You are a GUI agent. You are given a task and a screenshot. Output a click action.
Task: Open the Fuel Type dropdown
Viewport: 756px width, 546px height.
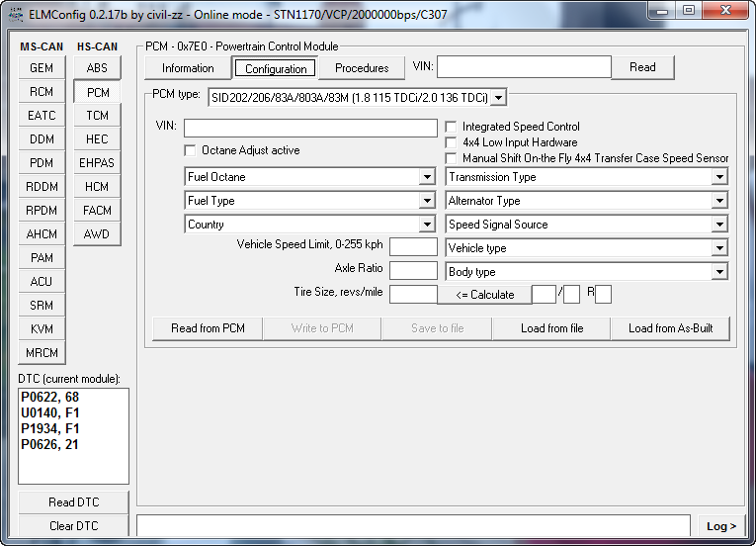(x=427, y=201)
